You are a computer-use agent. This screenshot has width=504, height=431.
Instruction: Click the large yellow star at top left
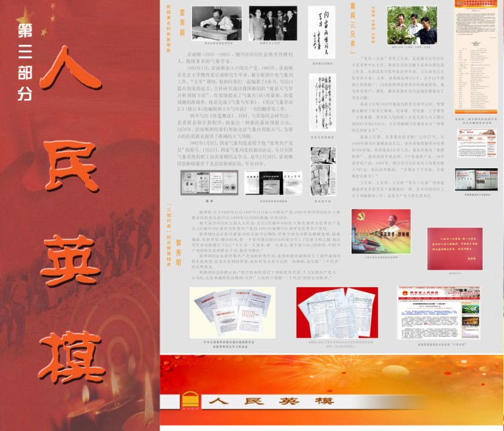coord(24,17)
